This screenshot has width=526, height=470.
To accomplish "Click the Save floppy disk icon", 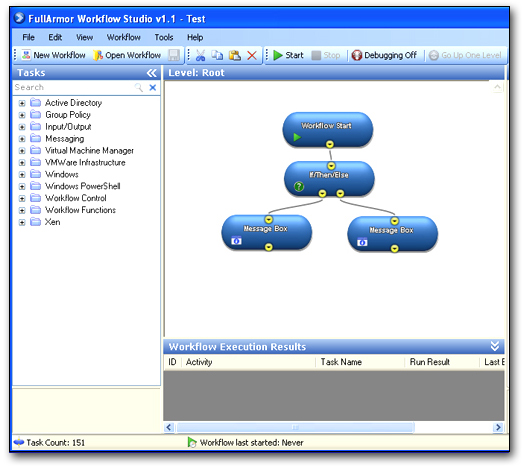I will (x=174, y=55).
